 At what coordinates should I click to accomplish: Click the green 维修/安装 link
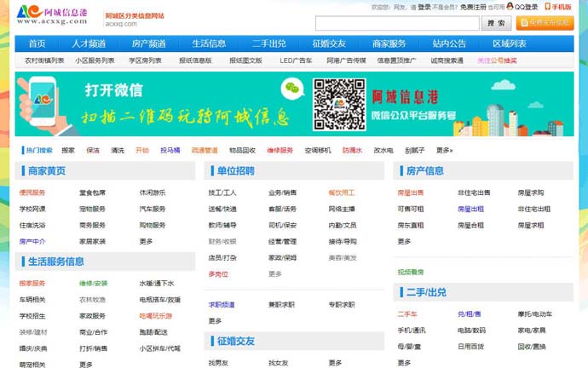(x=94, y=284)
